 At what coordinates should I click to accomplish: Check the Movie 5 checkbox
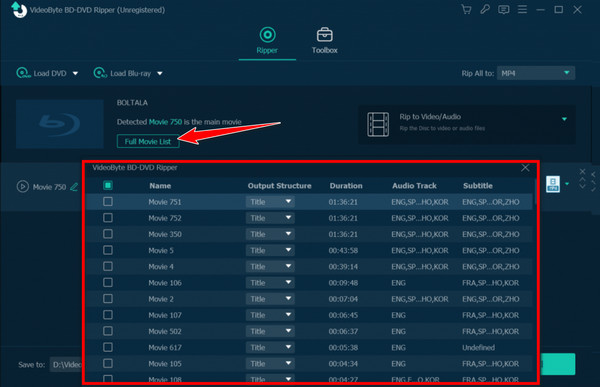pyautogui.click(x=108, y=250)
